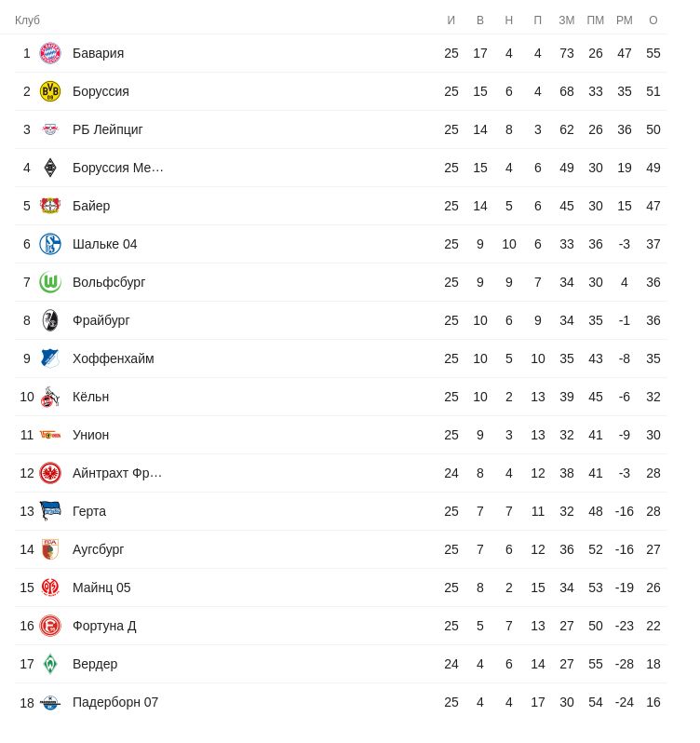
Task: Click the Werder Bremen diamond logo
Action: (50, 664)
